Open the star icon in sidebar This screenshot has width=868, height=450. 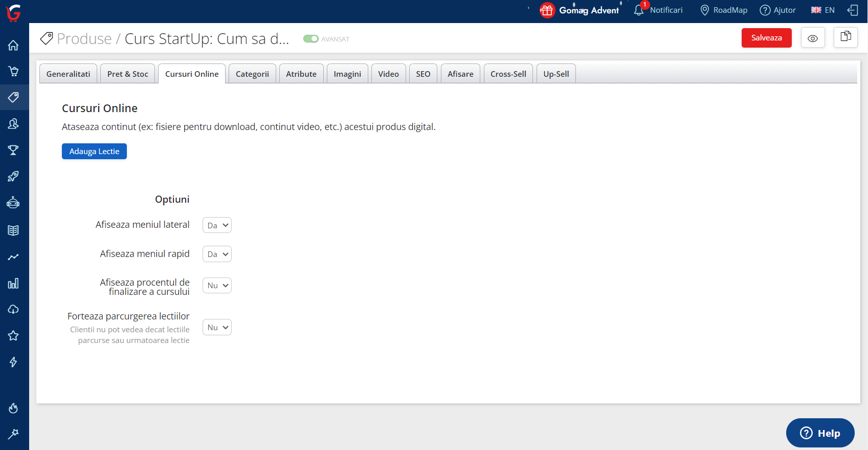click(13, 336)
